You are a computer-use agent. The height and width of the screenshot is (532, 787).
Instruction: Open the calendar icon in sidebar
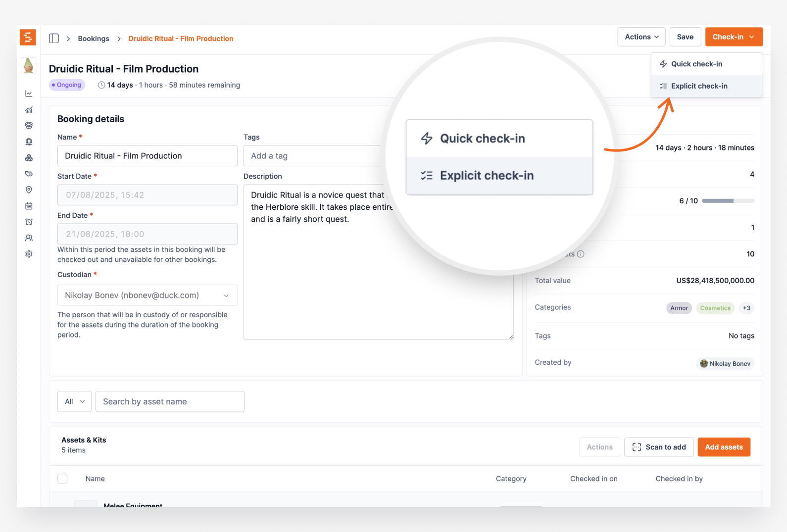pyautogui.click(x=29, y=206)
